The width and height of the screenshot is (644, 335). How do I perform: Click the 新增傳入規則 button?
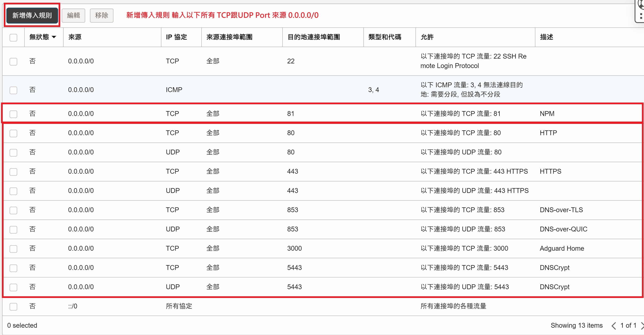(x=32, y=15)
